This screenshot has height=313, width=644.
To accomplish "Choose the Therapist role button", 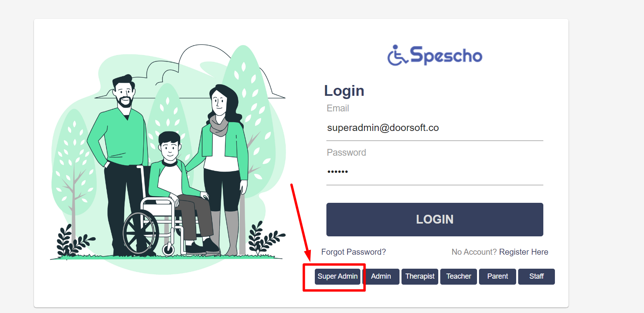I will pos(420,277).
